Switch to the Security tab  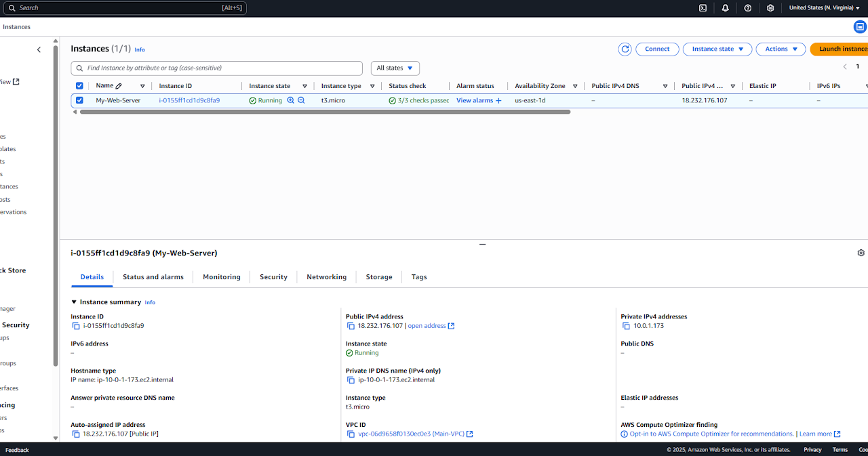273,277
